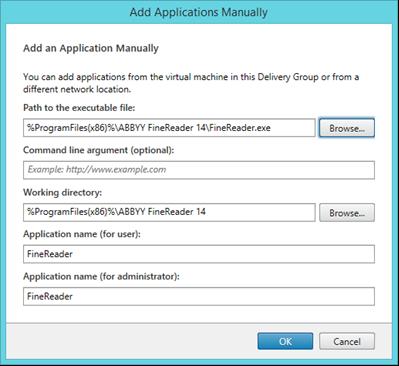Focus the Path to the executable file field
This screenshot has height=366, width=399.
pyautogui.click(x=169, y=128)
